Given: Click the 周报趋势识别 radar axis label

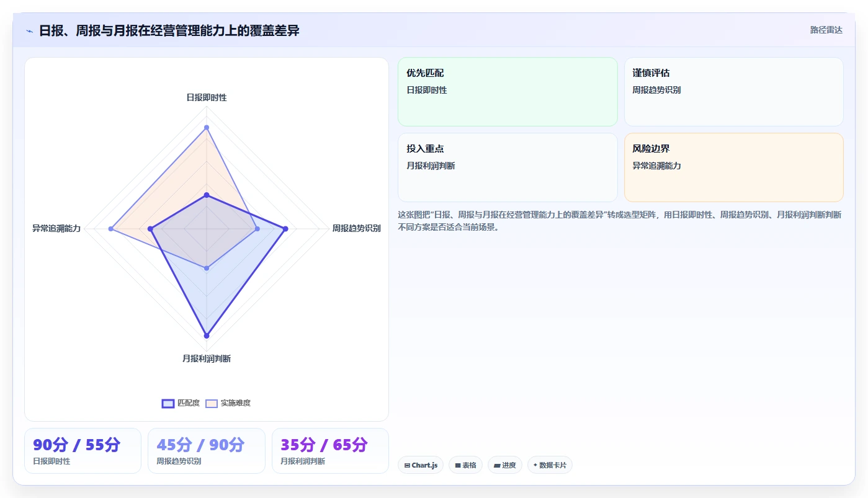Looking at the screenshot, I should point(356,228).
